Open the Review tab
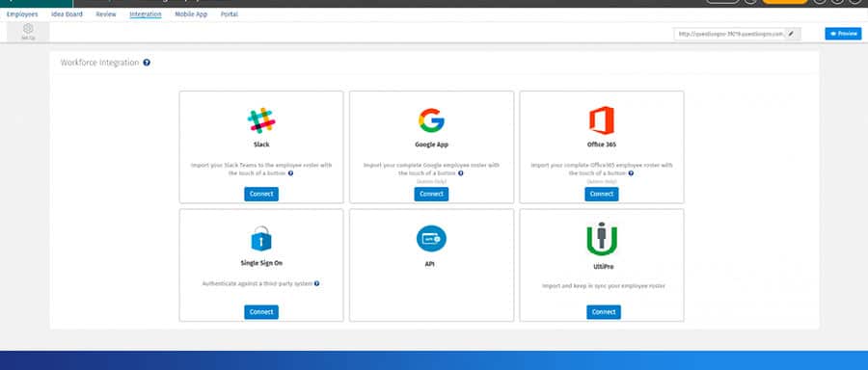 point(106,14)
